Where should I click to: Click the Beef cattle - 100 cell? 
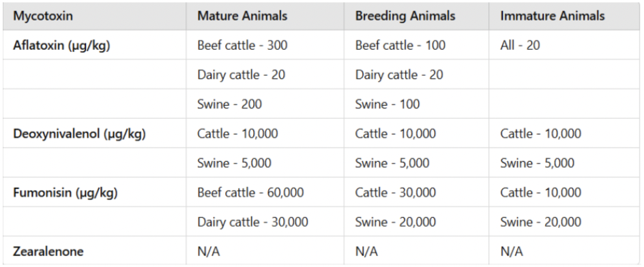tap(400, 45)
